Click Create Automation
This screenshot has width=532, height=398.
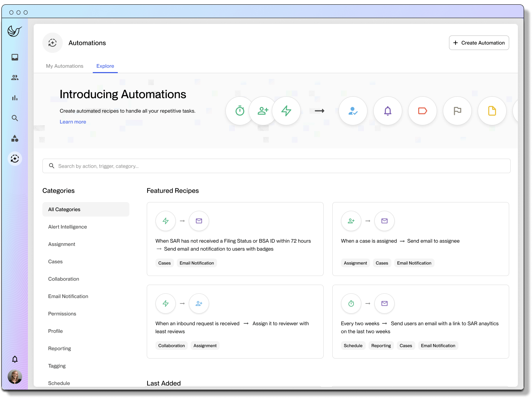(x=479, y=42)
